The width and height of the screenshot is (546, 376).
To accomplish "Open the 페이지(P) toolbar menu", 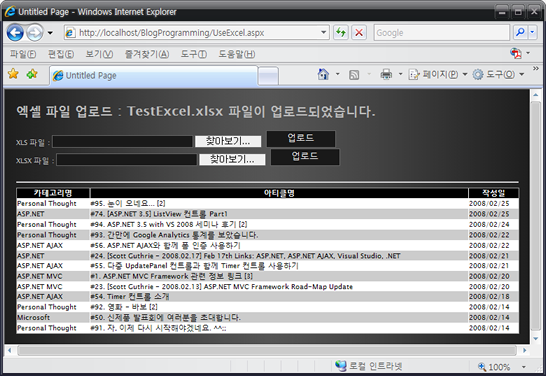I will pos(437,74).
